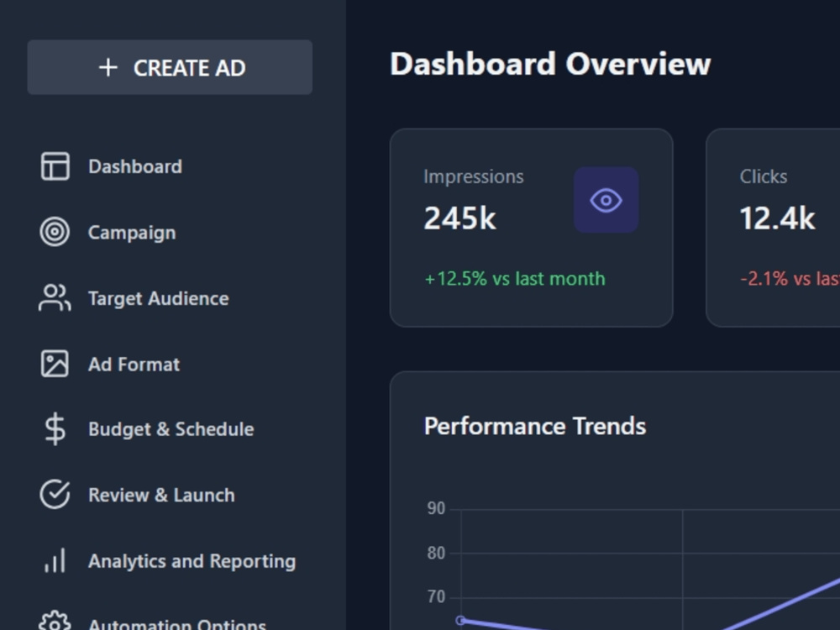Click the dollar sign budget icon
The width and height of the screenshot is (840, 630).
coord(55,429)
